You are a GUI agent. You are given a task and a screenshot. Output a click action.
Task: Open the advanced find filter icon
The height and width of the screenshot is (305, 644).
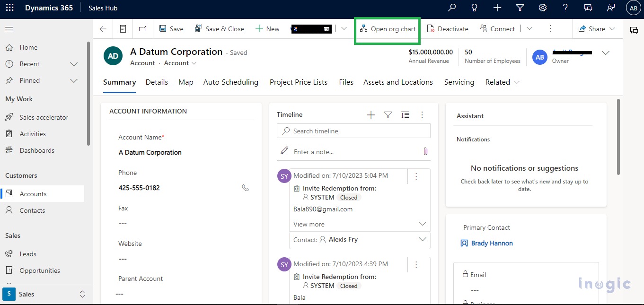click(x=520, y=8)
